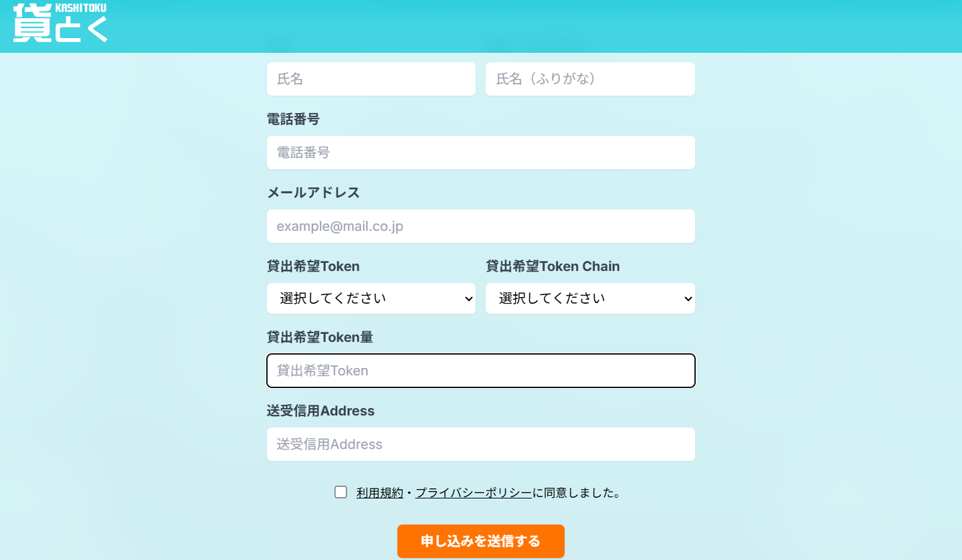Select the 送受信用Address input box
The width and height of the screenshot is (962, 560).
click(x=481, y=444)
